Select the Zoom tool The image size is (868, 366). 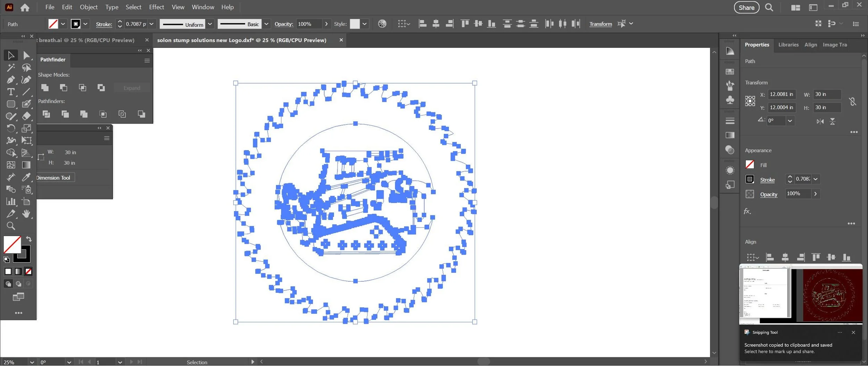click(11, 226)
